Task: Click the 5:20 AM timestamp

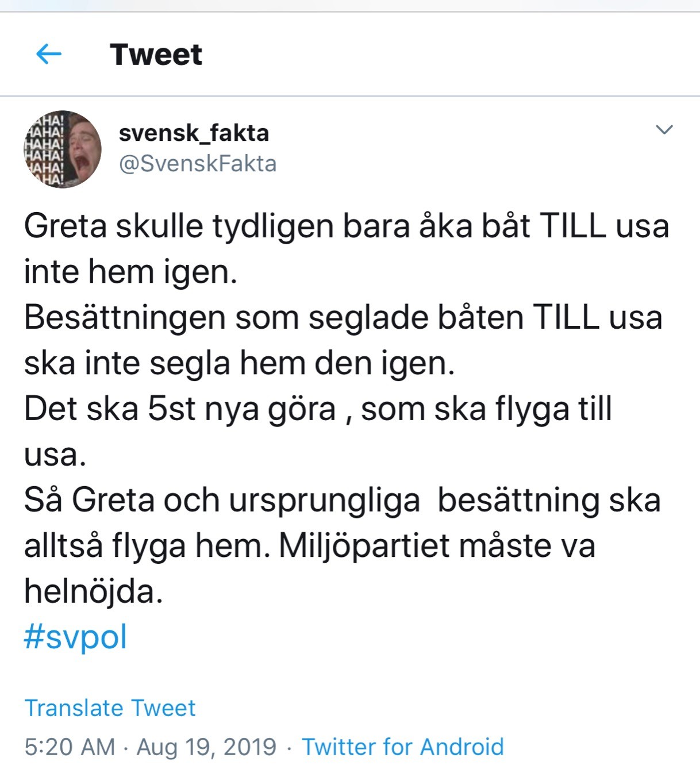Action: (x=70, y=747)
